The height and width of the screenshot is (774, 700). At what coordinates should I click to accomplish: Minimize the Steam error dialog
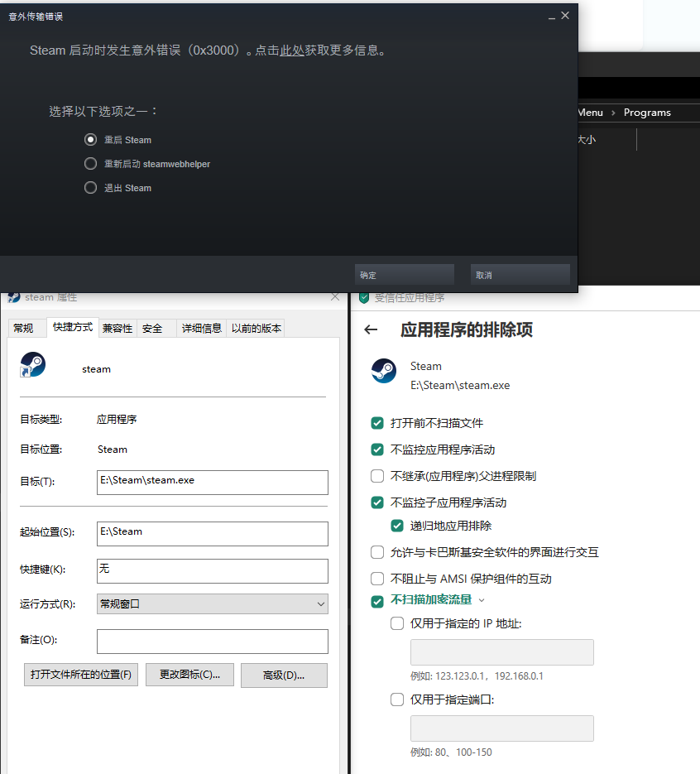(x=552, y=17)
